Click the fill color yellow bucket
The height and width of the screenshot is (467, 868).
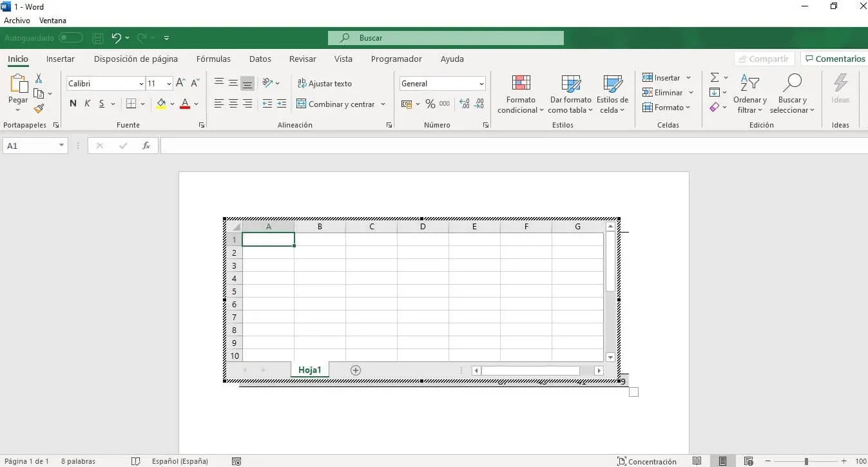click(x=161, y=104)
